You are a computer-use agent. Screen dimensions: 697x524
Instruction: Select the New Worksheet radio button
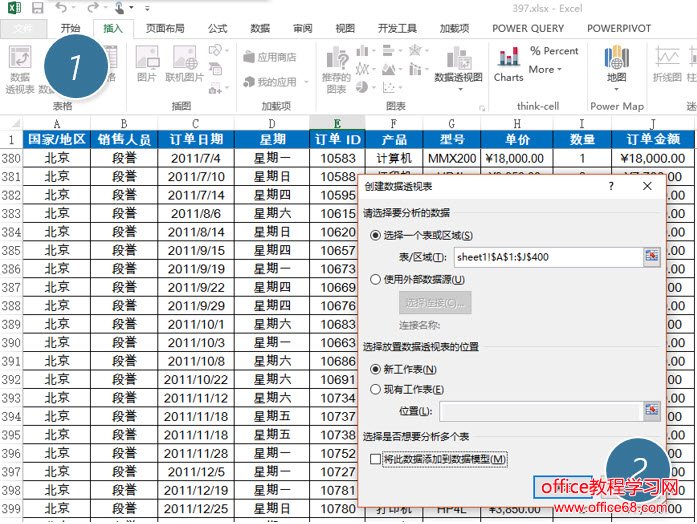[376, 369]
